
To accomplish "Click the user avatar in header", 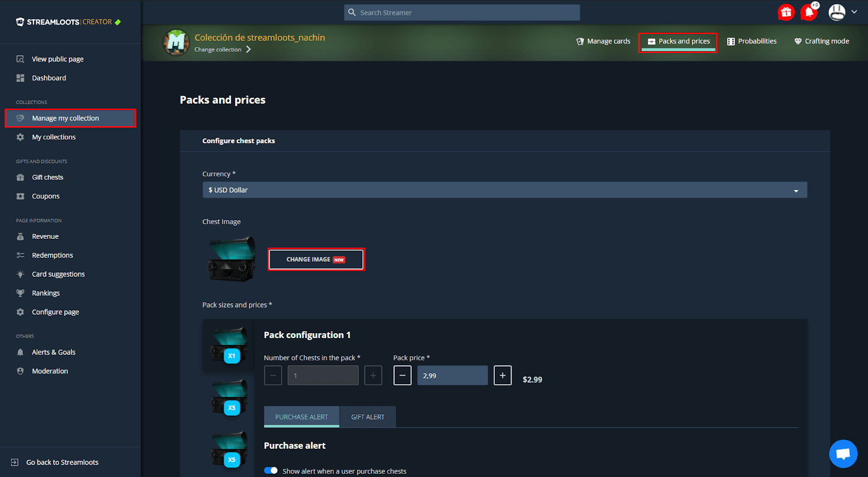I will click(x=837, y=12).
